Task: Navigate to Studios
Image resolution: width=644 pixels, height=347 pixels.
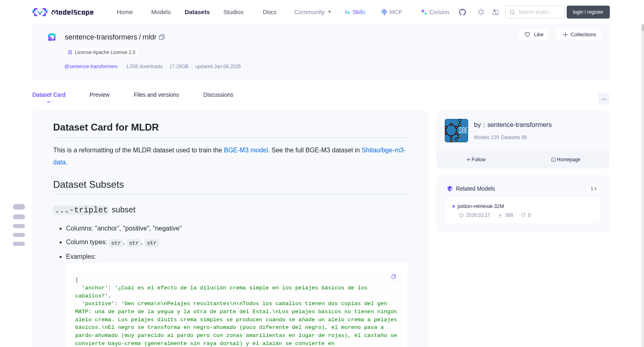Action: 233,12
